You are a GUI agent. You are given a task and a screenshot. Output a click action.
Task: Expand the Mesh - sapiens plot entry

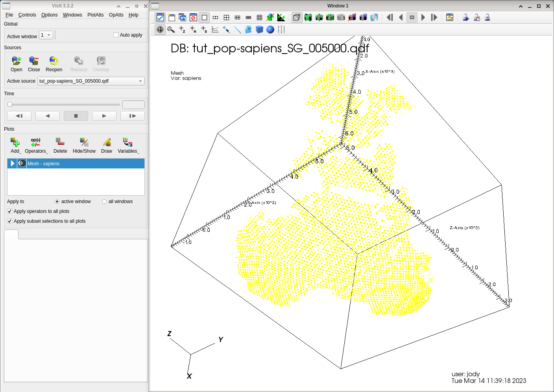tap(13, 163)
